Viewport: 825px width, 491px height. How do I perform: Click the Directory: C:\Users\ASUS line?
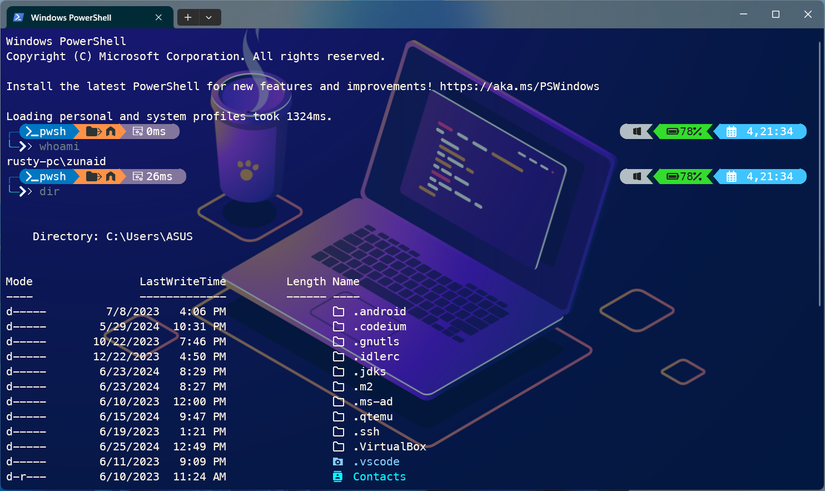pyautogui.click(x=113, y=236)
